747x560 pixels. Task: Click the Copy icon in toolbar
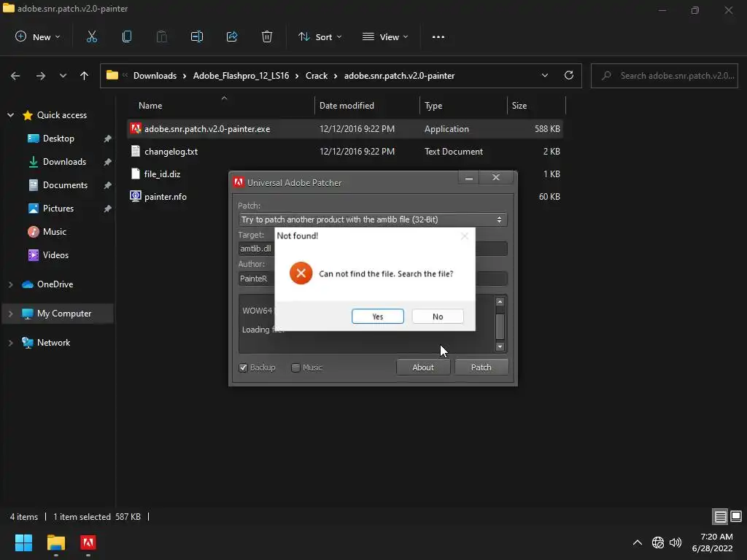pos(127,36)
